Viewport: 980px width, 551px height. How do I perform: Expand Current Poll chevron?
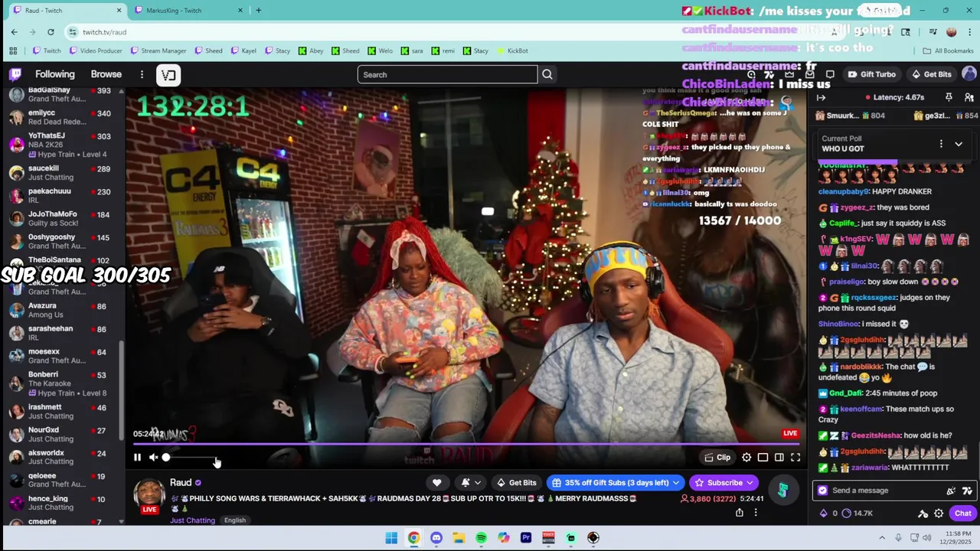958,144
